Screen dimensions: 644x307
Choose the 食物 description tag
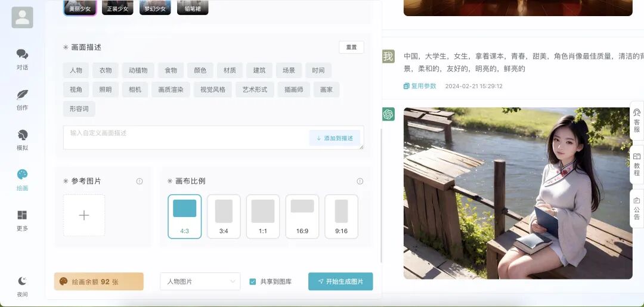click(x=171, y=70)
